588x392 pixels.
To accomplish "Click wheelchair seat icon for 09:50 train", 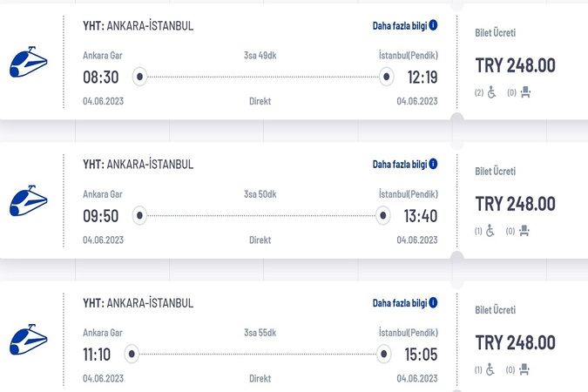I will click(x=490, y=231).
